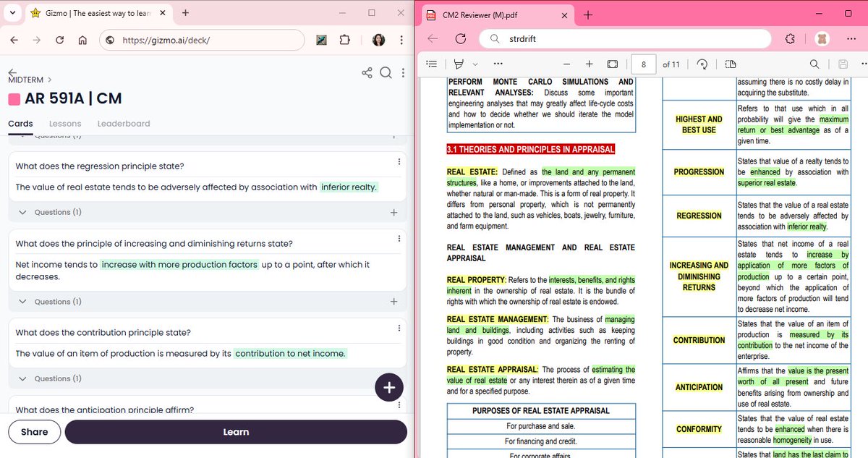The image size is (868, 458).
Task: Open Chrome profile avatar
Action: click(x=378, y=40)
